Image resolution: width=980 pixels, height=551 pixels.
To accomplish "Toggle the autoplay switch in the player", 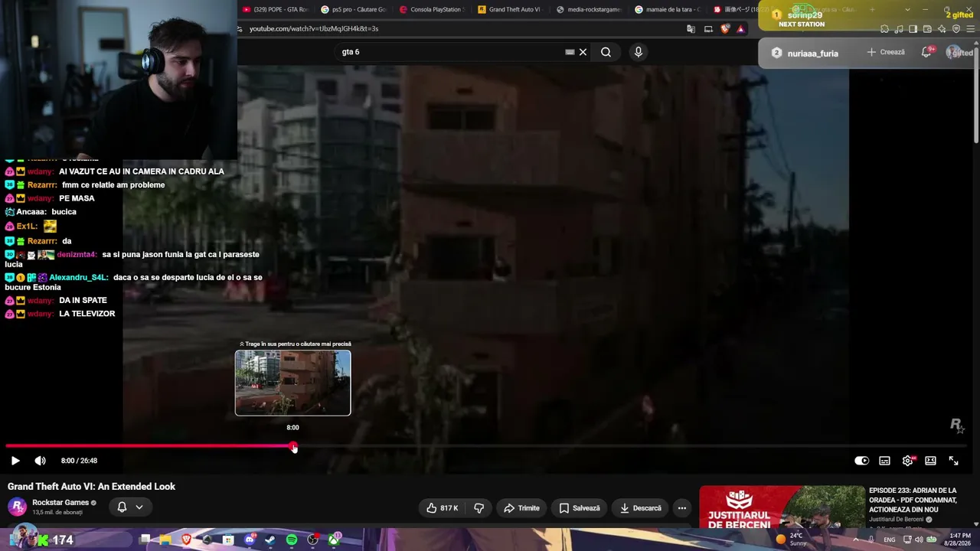I will pyautogui.click(x=861, y=461).
